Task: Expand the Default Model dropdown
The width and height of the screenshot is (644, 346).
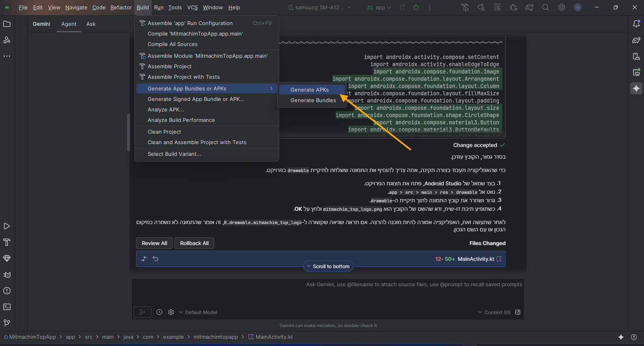Action: tap(198, 312)
